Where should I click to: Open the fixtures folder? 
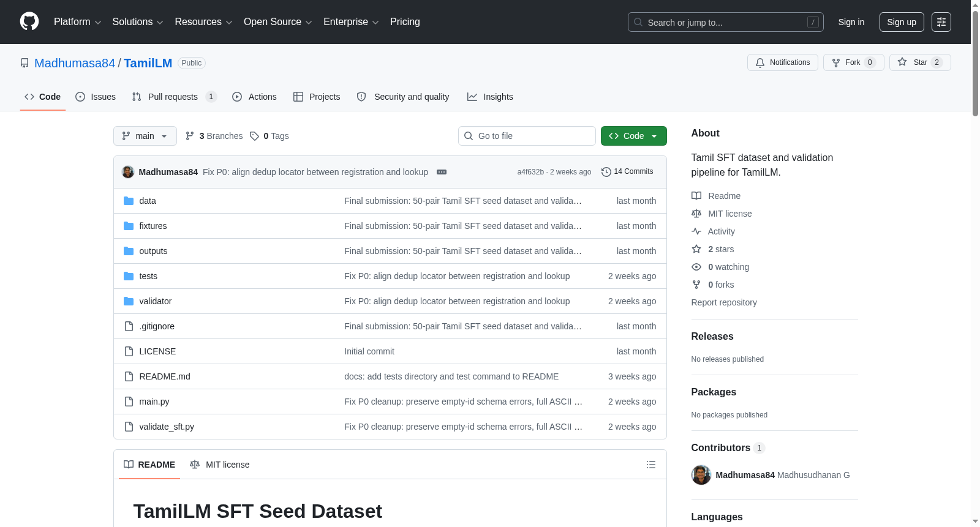click(x=153, y=226)
